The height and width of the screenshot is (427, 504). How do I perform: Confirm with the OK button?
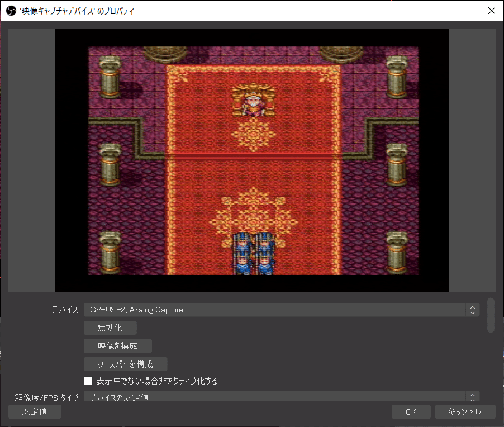point(411,411)
